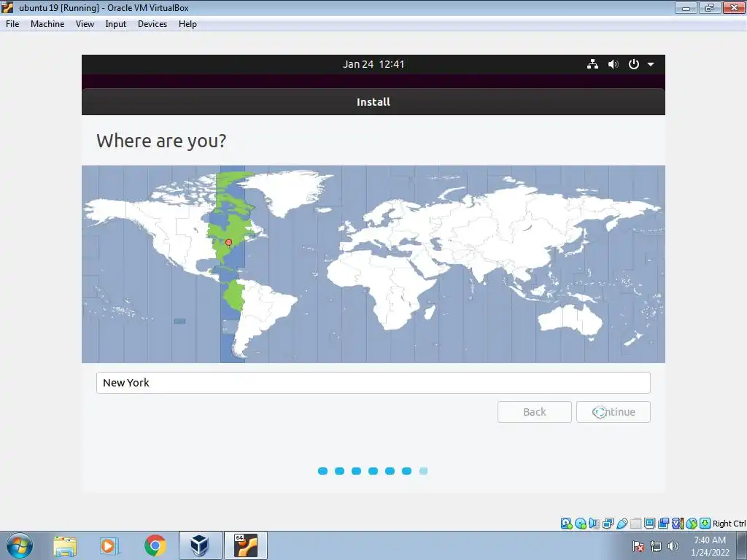Screen dimensions: 747x560
Task: Click the VirtualBox title bar app icon
Action: [7, 7]
